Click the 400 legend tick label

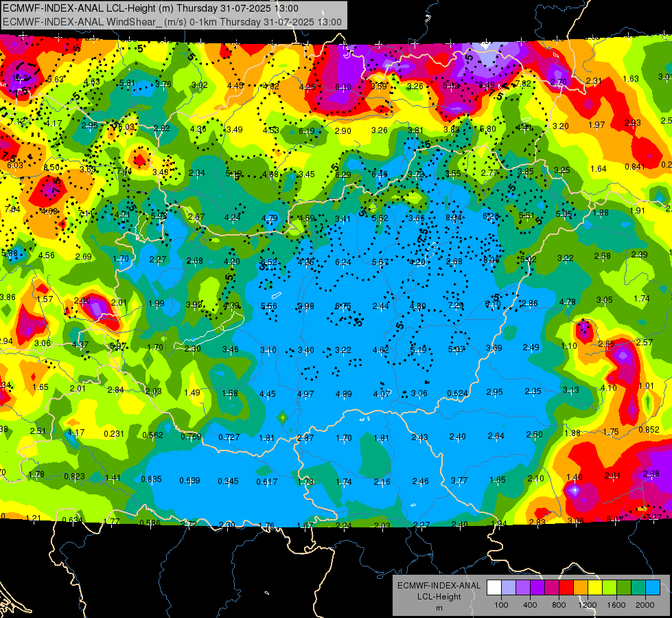click(530, 605)
